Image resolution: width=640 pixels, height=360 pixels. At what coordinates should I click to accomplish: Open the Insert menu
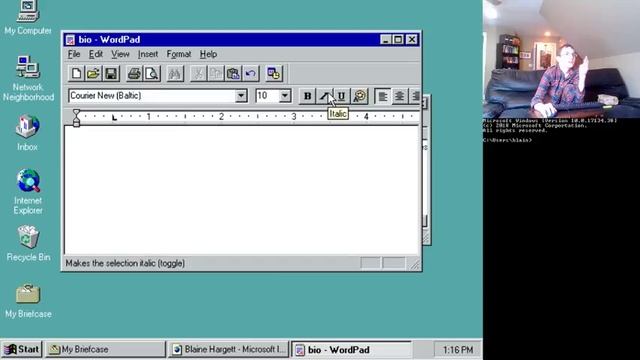click(148, 54)
